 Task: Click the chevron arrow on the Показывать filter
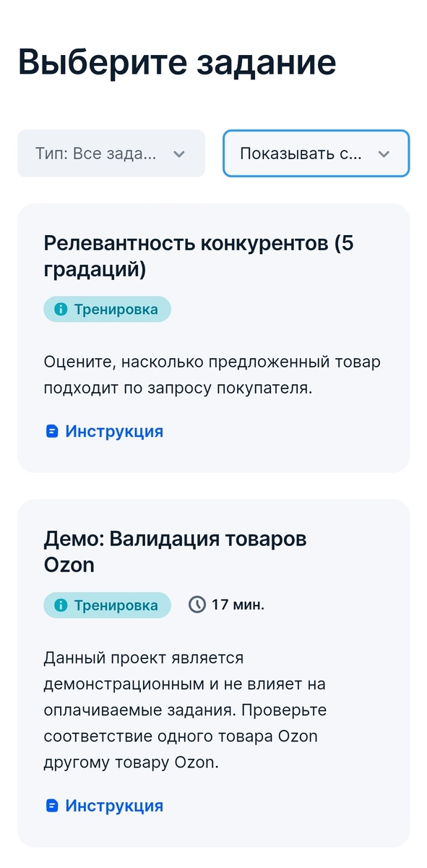click(384, 153)
